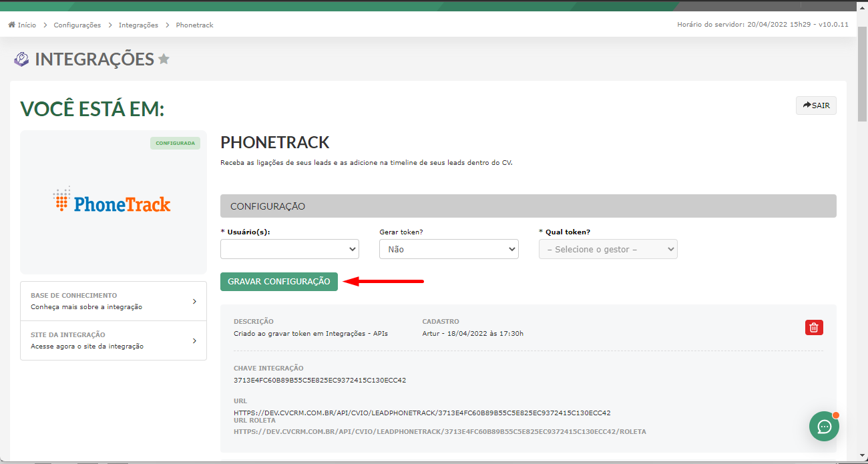Click the CONFIGURAÇÃO section header
Screen dimensions: 868x464
[x=528, y=206]
